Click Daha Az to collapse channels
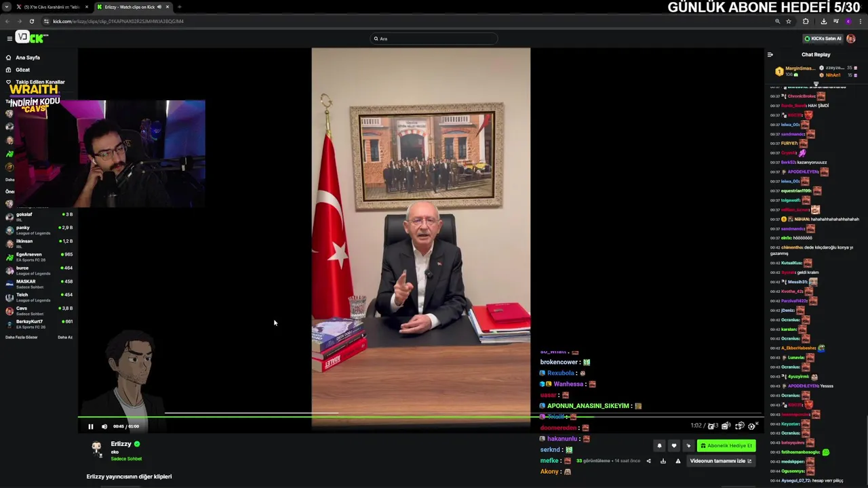Image resolution: width=868 pixels, height=488 pixels. coord(65,337)
